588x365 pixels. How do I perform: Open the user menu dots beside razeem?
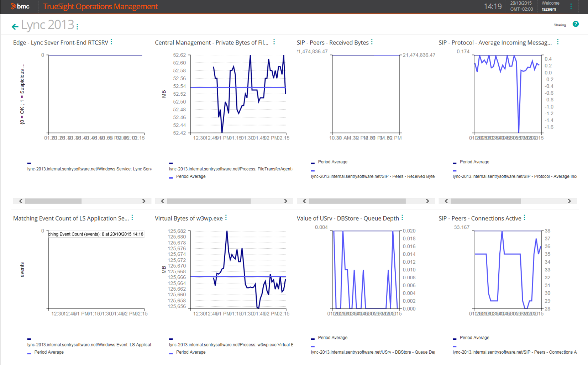click(x=571, y=6)
